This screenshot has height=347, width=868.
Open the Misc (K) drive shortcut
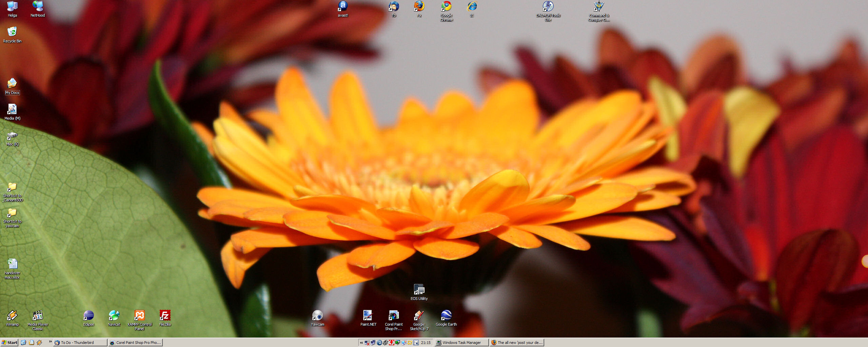click(12, 138)
